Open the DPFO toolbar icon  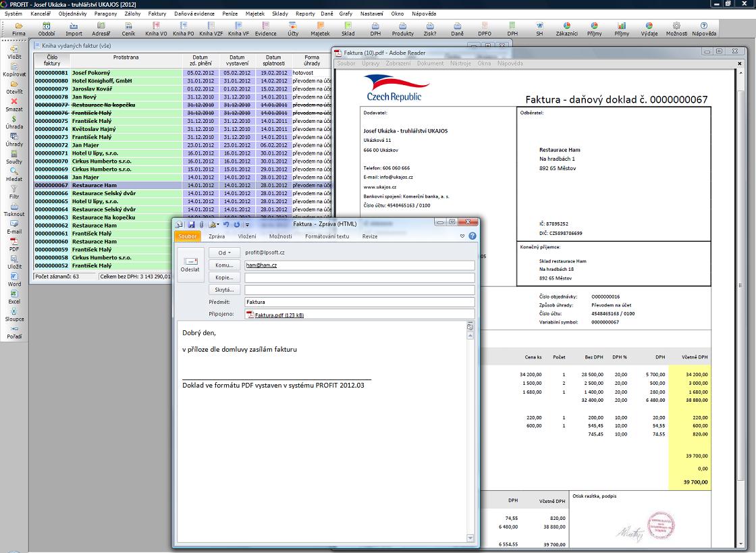[x=485, y=29]
